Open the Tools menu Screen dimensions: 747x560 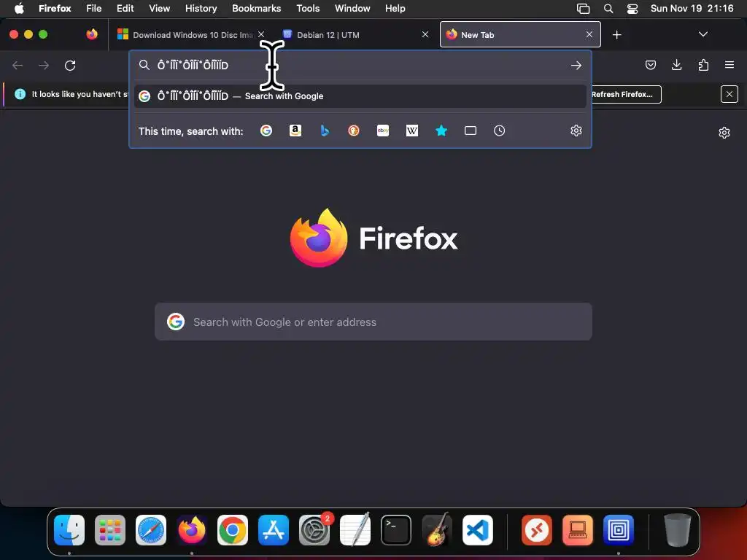pos(309,8)
